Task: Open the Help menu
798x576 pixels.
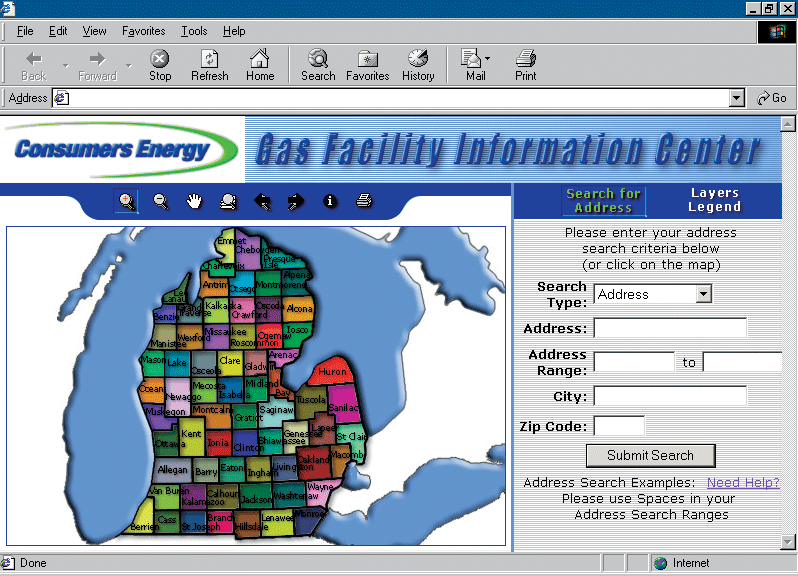Action: point(234,31)
